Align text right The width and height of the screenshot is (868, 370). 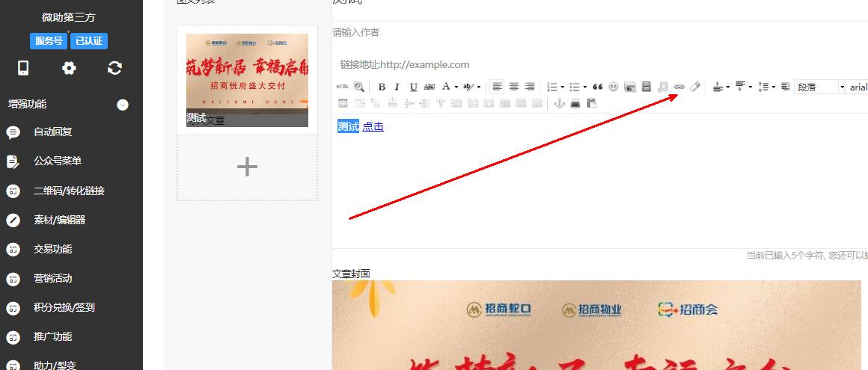pyautogui.click(x=530, y=87)
